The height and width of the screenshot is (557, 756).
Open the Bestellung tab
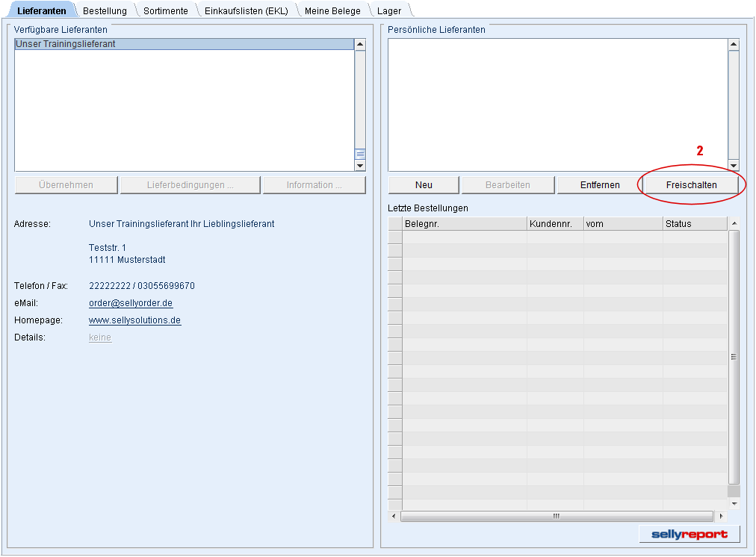click(105, 11)
